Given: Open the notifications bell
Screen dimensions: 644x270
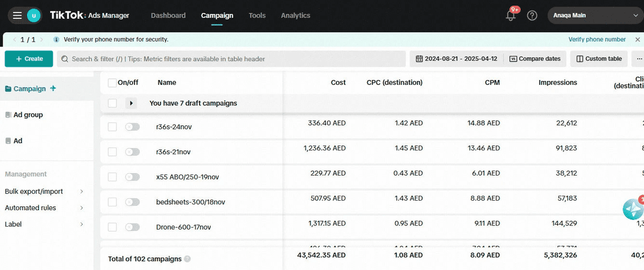Looking at the screenshot, I should pos(511,16).
